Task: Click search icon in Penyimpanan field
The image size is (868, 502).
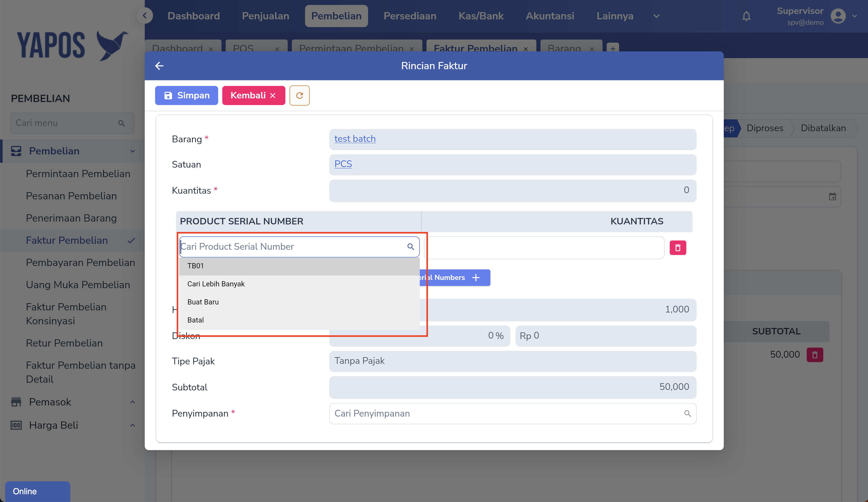Action: click(687, 414)
